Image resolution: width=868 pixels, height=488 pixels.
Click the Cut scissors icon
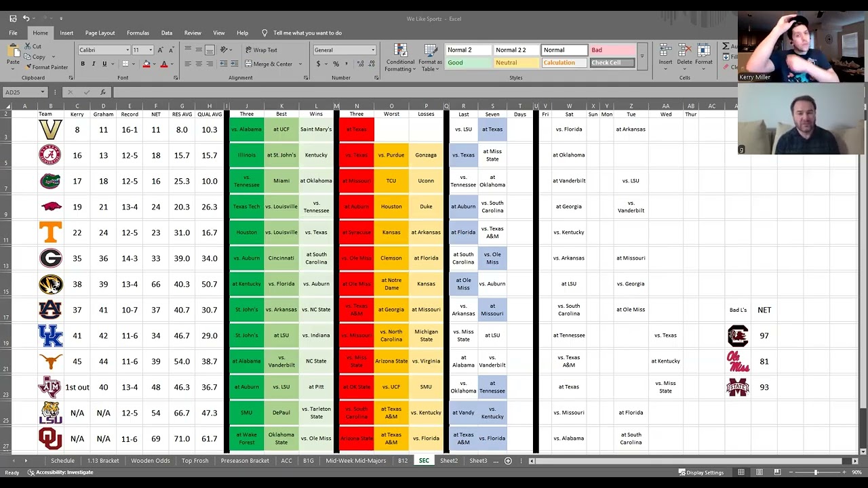pos(28,46)
